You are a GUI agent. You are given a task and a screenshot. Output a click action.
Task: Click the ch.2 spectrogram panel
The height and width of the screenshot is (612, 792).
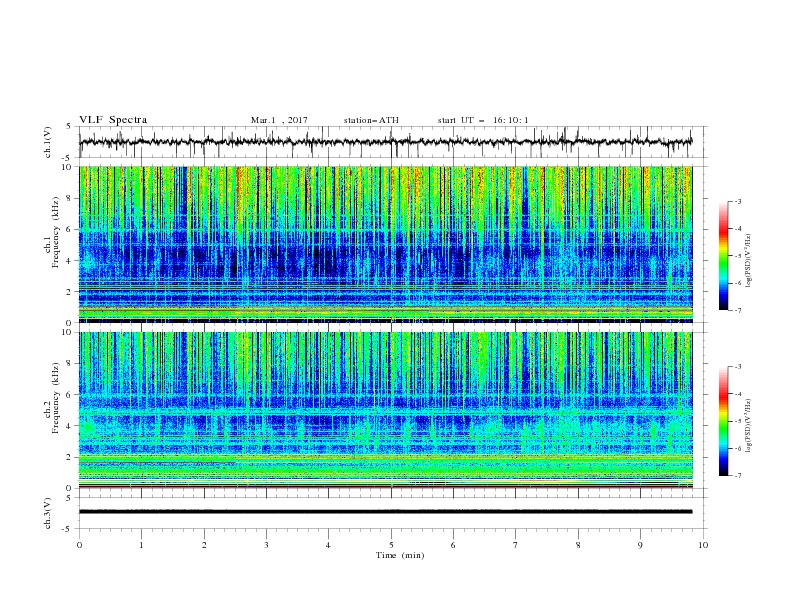tap(385, 410)
